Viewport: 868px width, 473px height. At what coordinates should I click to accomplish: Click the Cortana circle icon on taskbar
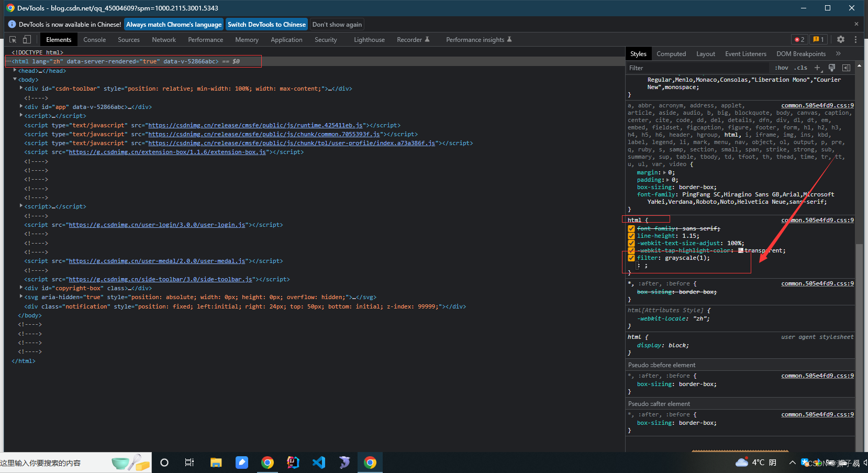click(164, 463)
